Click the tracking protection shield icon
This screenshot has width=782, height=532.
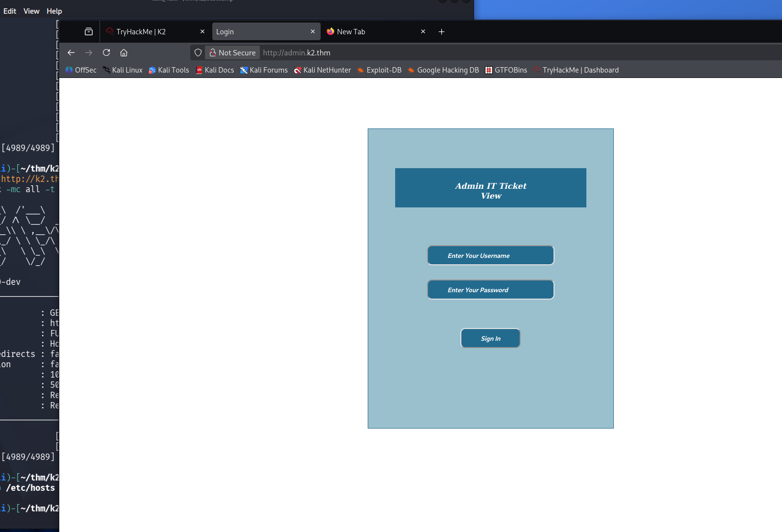point(198,52)
